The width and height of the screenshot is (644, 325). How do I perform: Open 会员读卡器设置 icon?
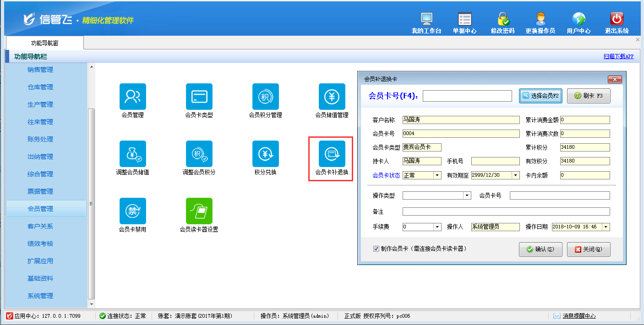(199, 211)
